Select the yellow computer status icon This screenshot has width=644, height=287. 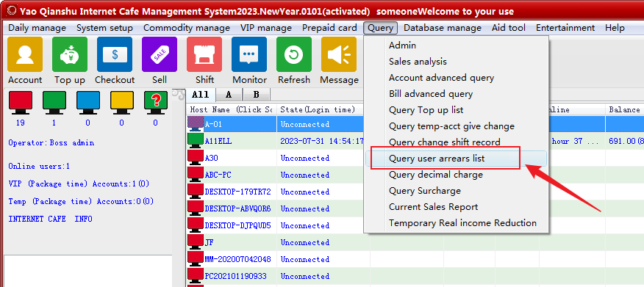[121, 103]
